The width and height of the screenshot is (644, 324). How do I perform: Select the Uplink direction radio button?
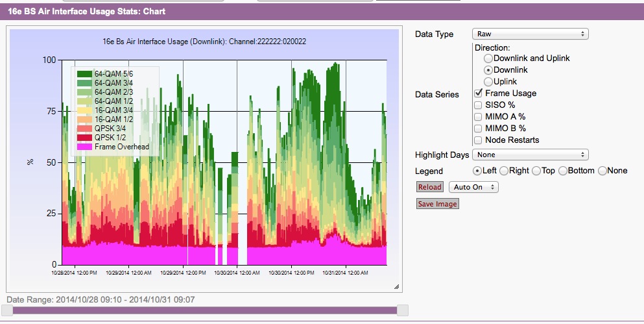488,81
